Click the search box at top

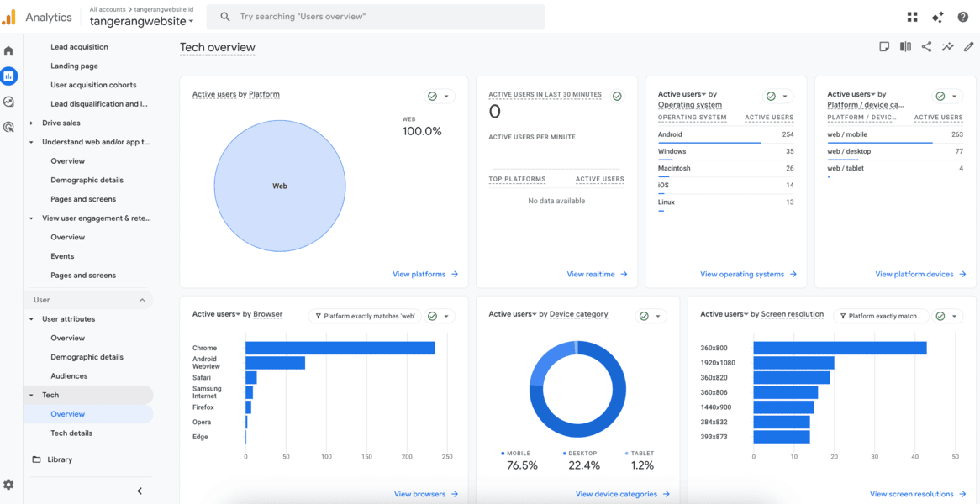[x=377, y=17]
